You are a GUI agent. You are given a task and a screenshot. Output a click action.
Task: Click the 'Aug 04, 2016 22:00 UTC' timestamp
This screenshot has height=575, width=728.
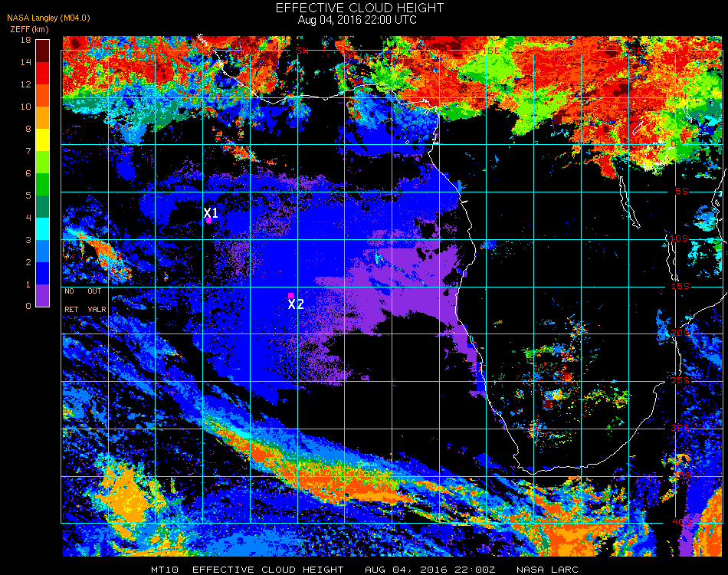pyautogui.click(x=357, y=20)
